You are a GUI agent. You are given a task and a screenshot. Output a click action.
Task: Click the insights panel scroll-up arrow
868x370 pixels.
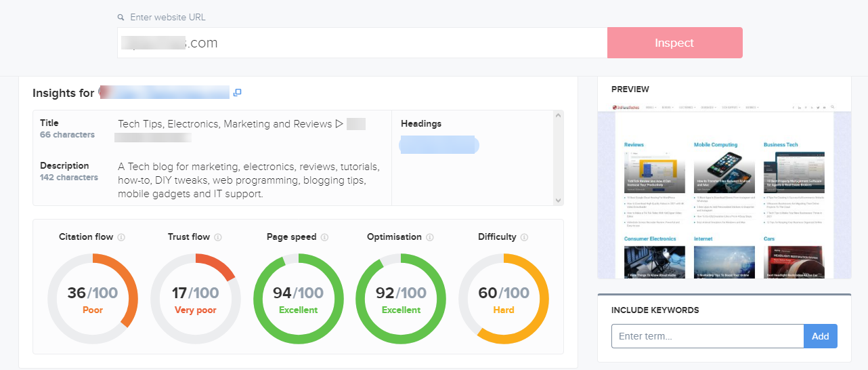[558, 116]
